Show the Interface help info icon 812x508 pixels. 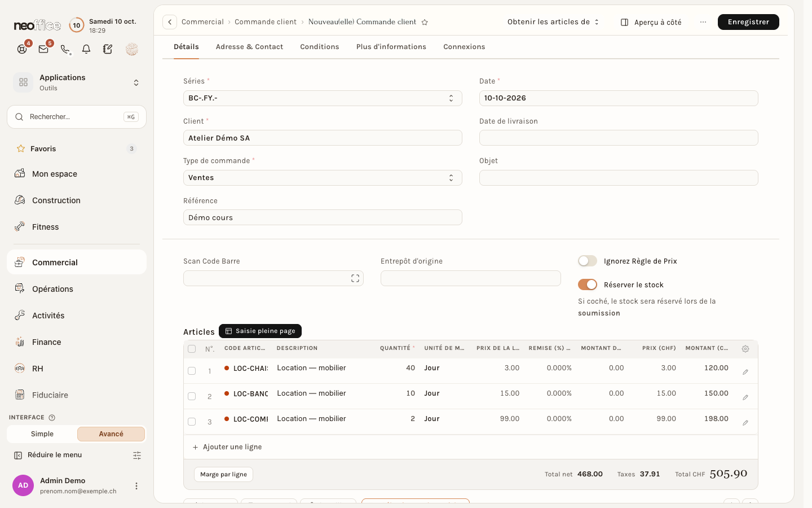52,418
